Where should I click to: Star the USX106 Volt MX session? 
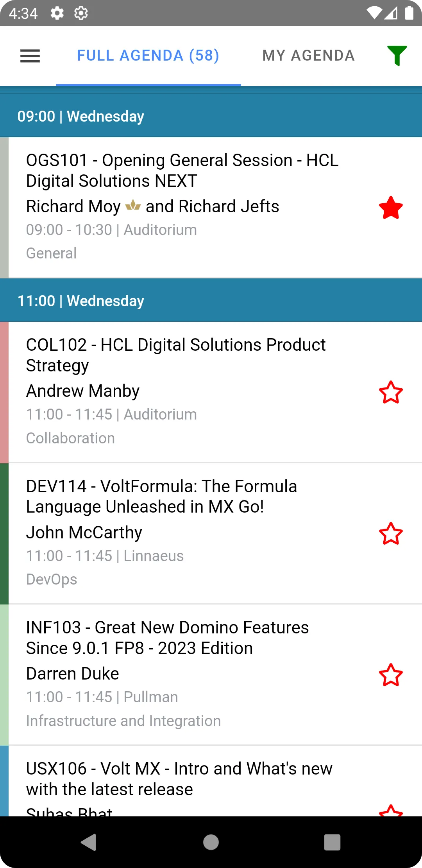(391, 810)
